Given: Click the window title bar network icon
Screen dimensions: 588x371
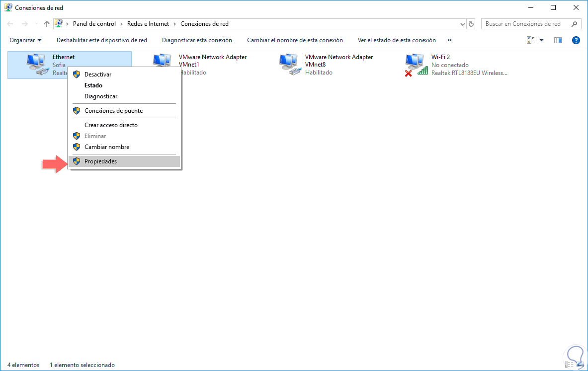Looking at the screenshot, I should (8, 7).
